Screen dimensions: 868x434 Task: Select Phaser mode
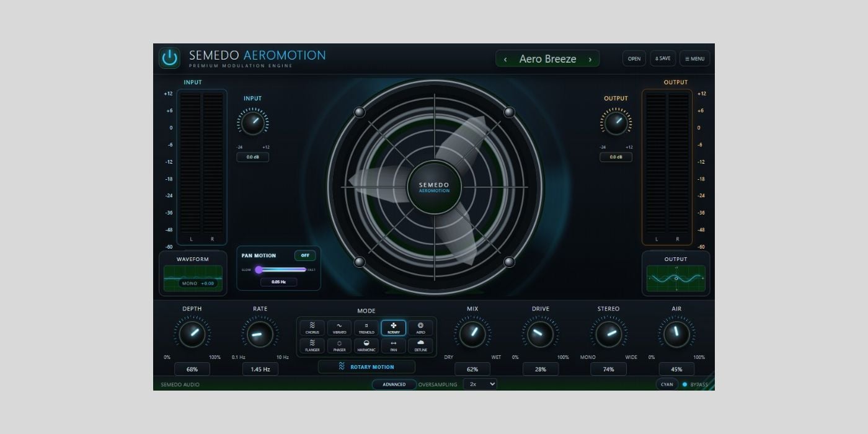339,346
